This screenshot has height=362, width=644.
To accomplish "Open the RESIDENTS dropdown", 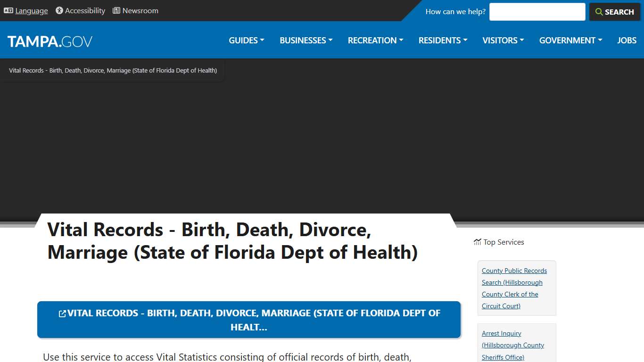I will [442, 41].
